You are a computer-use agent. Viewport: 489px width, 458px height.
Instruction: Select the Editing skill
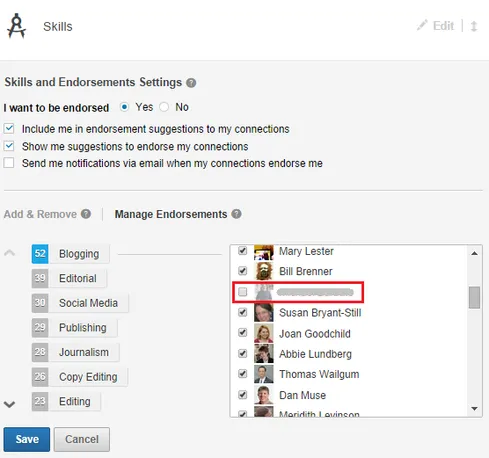75,402
